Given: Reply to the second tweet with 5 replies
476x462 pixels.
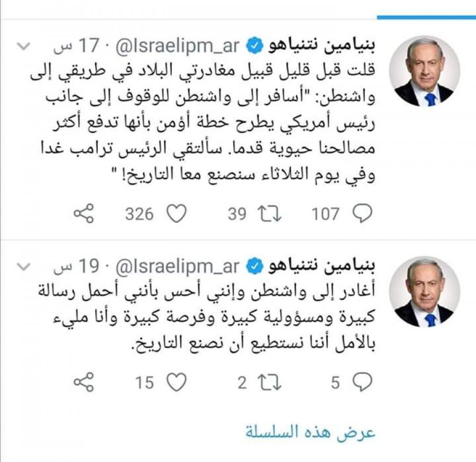Looking at the screenshot, I should 362,383.
